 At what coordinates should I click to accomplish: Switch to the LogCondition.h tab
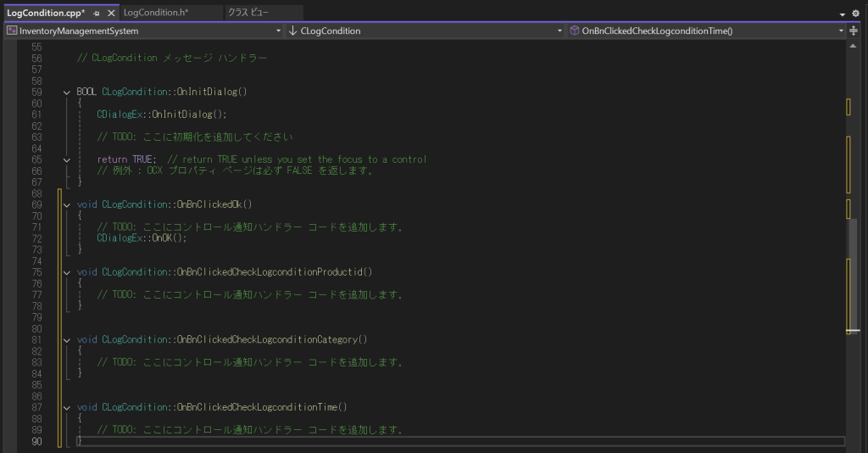point(155,13)
